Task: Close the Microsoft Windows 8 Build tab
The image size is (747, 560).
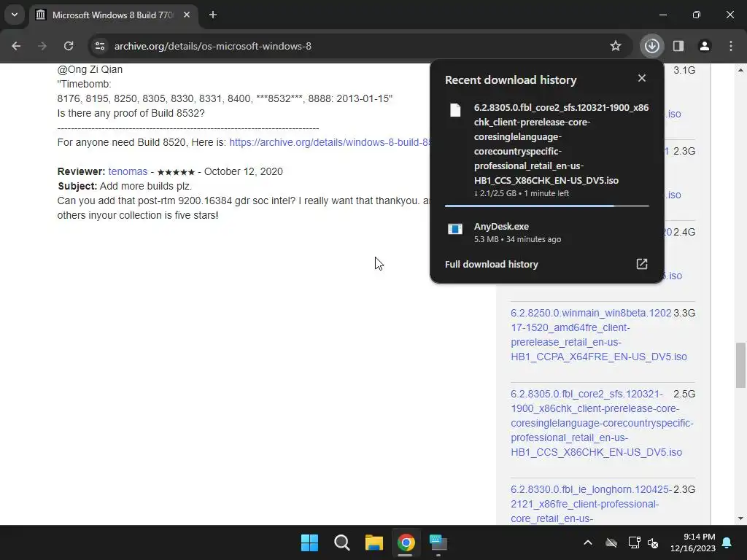Action: click(x=187, y=15)
